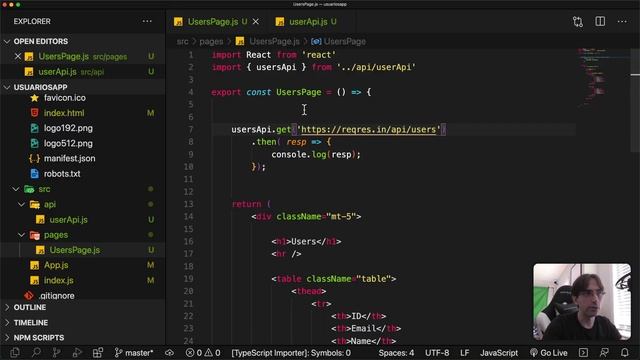Click the feedback person icon in status bar
This screenshot has width=640, height=360.
pyautogui.click(x=604, y=353)
